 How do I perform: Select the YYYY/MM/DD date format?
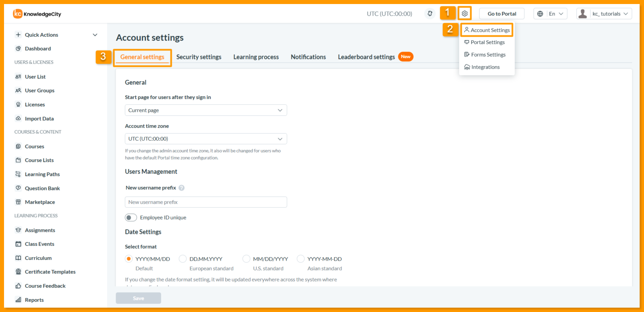(129, 259)
